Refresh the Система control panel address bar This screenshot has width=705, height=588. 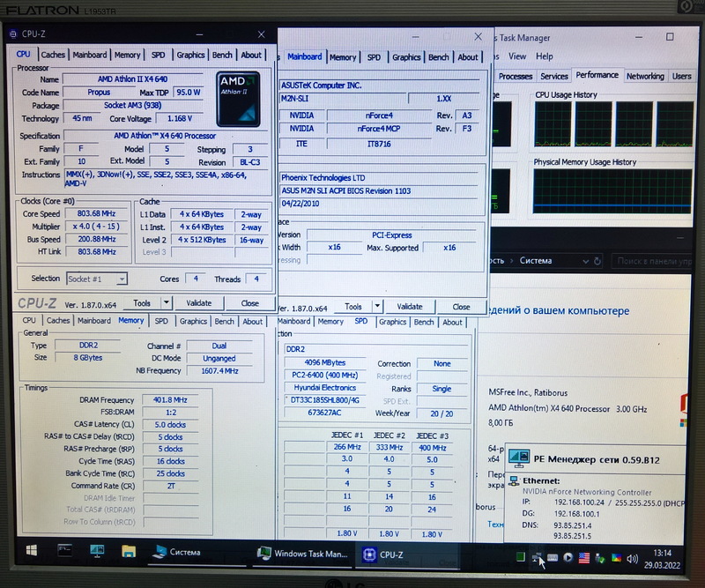[597, 261]
